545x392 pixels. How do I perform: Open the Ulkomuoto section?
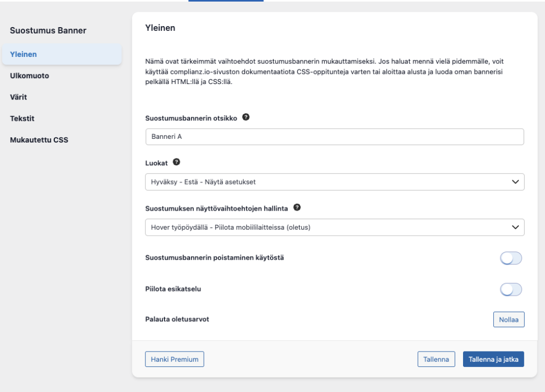pyautogui.click(x=30, y=76)
